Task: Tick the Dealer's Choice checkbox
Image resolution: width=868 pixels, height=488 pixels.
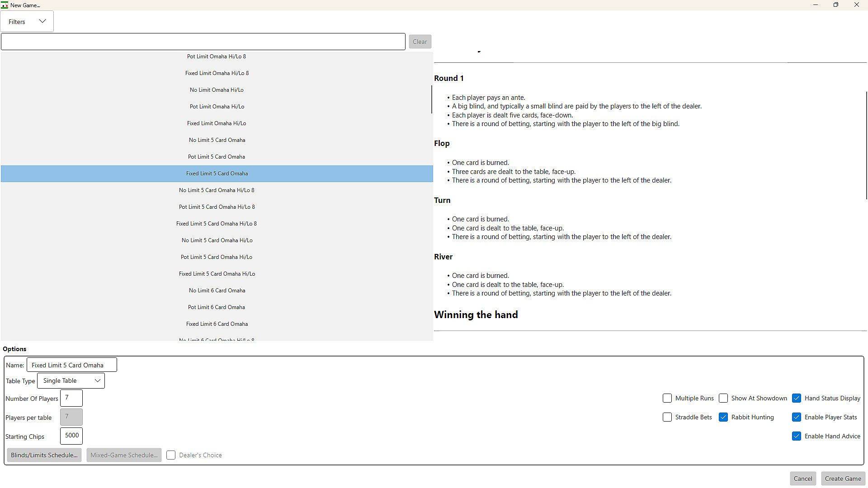Action: pyautogui.click(x=171, y=455)
